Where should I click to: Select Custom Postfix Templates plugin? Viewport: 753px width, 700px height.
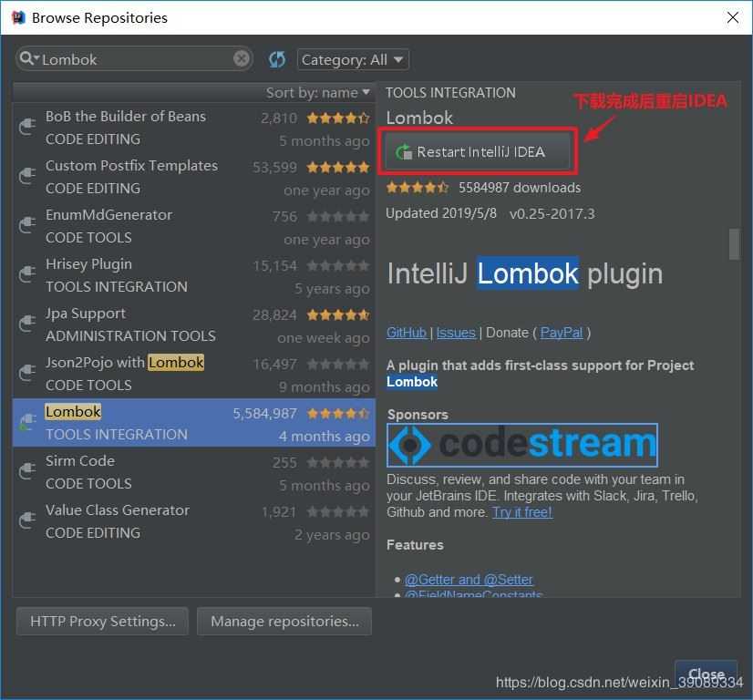tap(193, 177)
